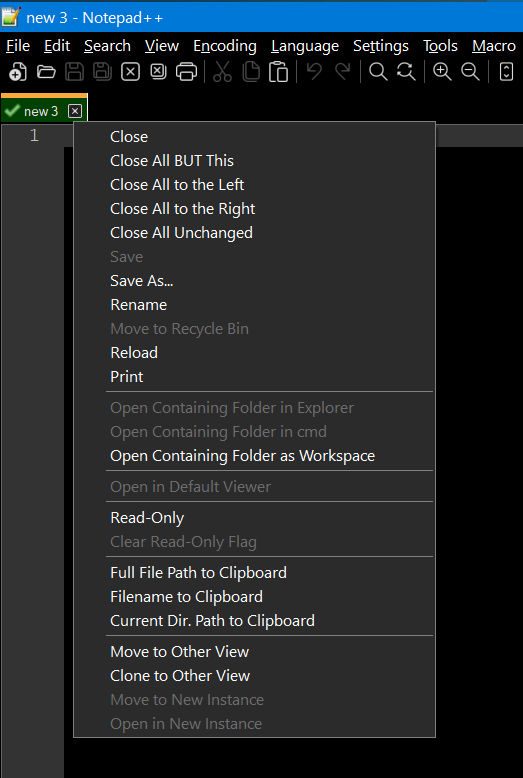The width and height of the screenshot is (523, 778).
Task: Open the Tools menu
Action: (440, 46)
